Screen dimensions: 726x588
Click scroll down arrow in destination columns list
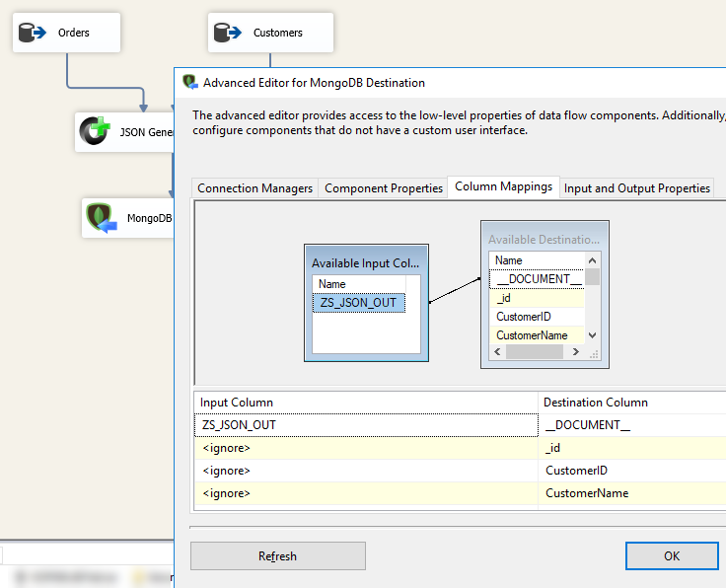(x=592, y=335)
